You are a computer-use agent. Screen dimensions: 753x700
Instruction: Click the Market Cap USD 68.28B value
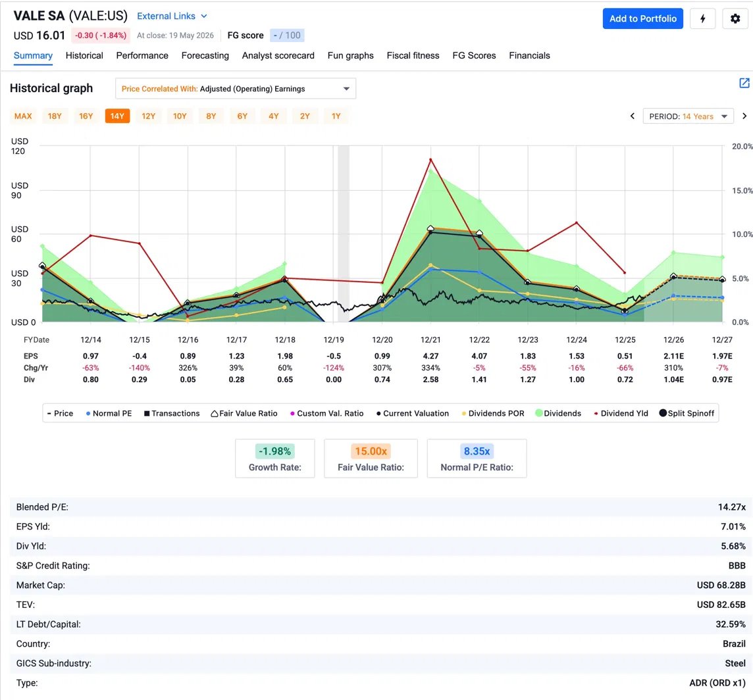[721, 586]
